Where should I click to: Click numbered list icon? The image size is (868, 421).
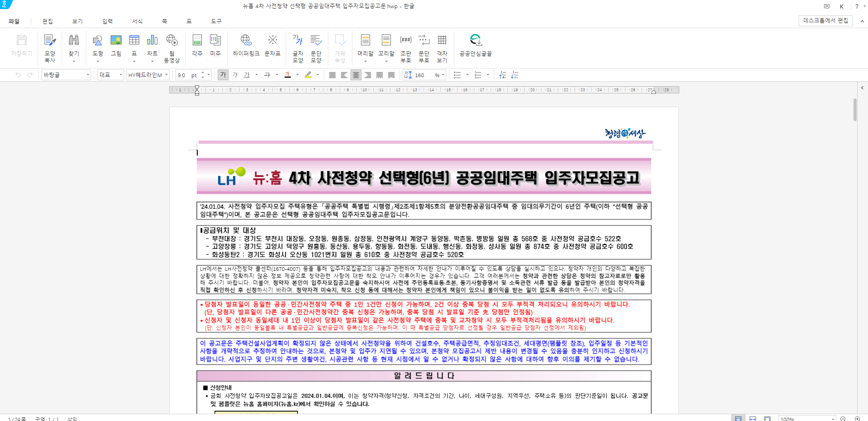click(x=478, y=75)
